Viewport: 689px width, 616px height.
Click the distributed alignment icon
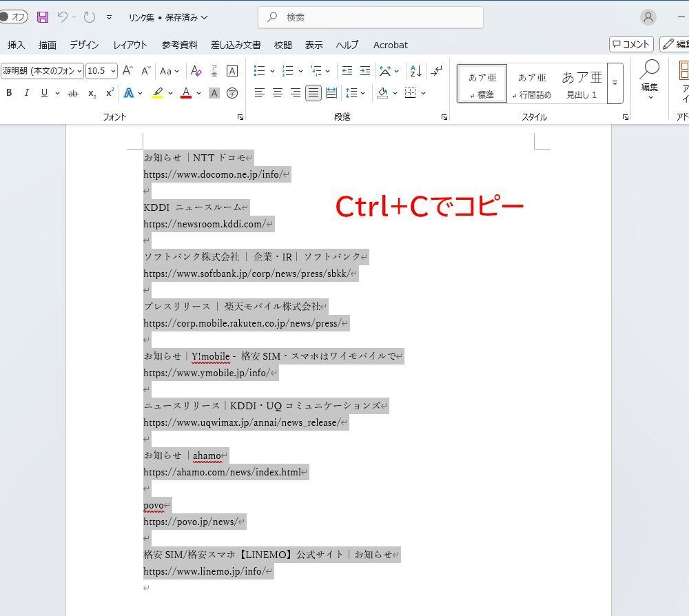332,93
